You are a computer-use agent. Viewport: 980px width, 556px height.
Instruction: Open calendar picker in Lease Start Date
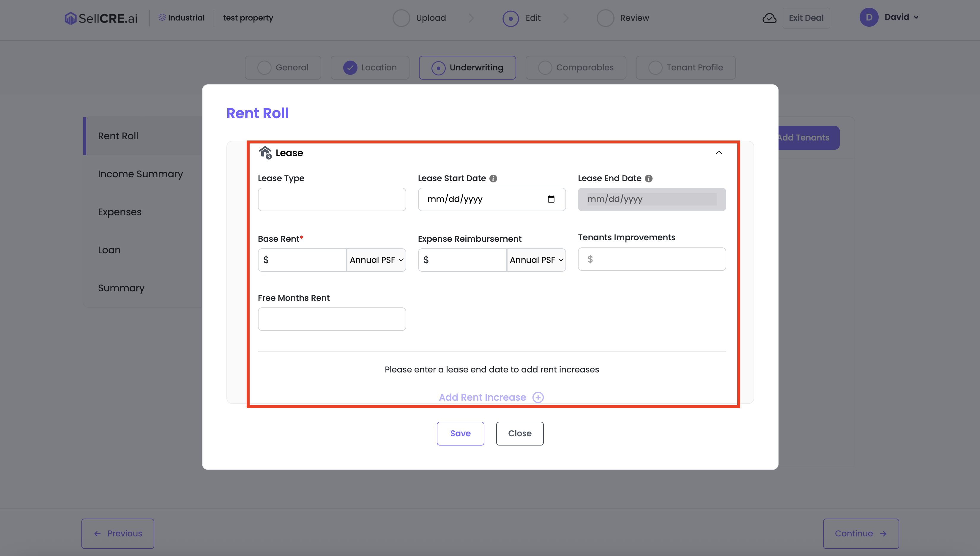(x=551, y=199)
